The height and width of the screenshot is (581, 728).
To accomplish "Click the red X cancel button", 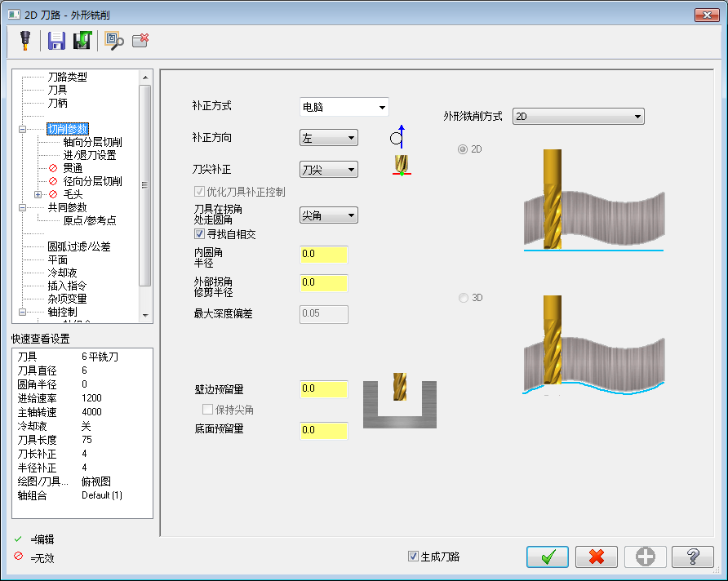I will (596, 557).
